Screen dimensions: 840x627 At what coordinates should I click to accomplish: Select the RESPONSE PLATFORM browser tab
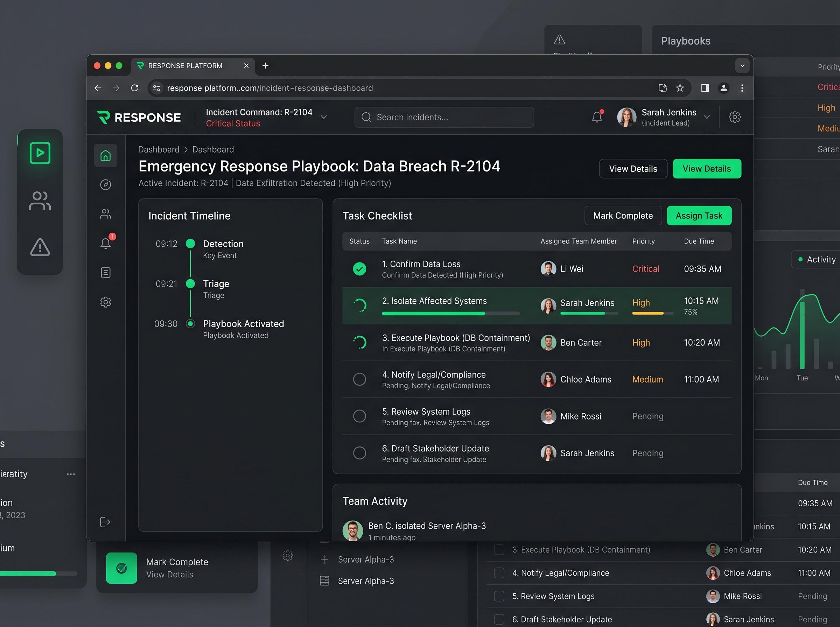pos(185,66)
